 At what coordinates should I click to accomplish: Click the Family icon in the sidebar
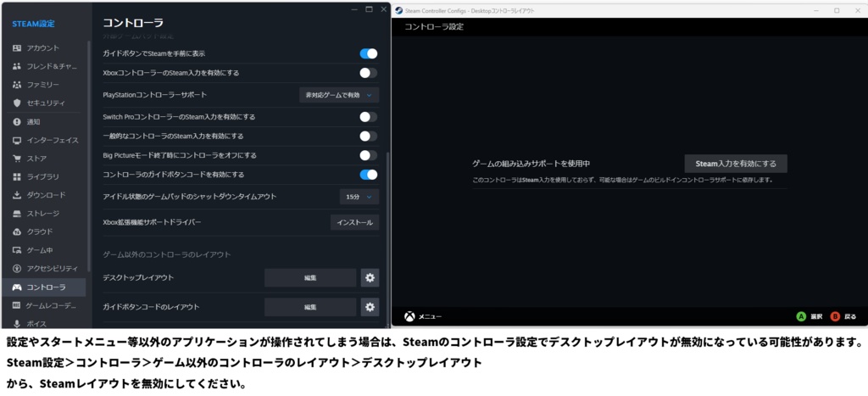17,85
